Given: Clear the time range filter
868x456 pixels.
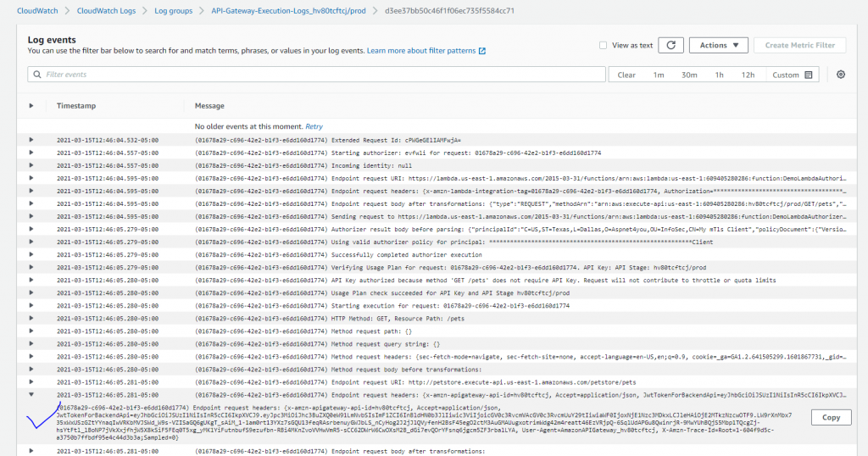Looking at the screenshot, I should click(626, 75).
